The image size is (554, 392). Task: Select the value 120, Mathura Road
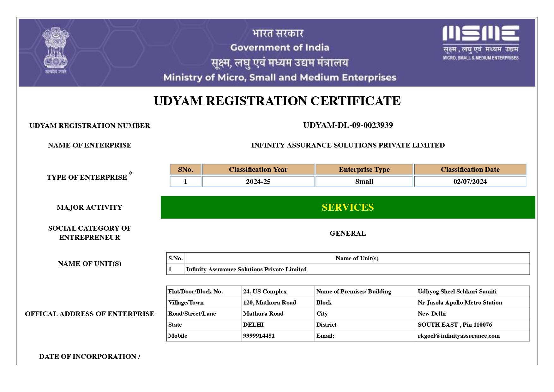tap(269, 303)
